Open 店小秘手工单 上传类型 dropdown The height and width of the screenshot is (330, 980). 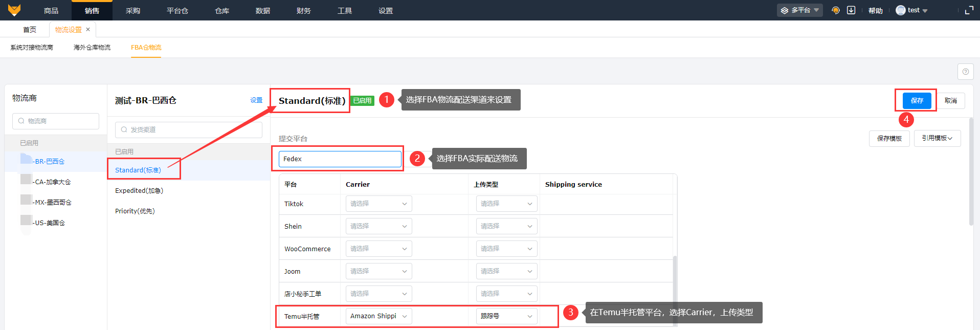pos(507,294)
